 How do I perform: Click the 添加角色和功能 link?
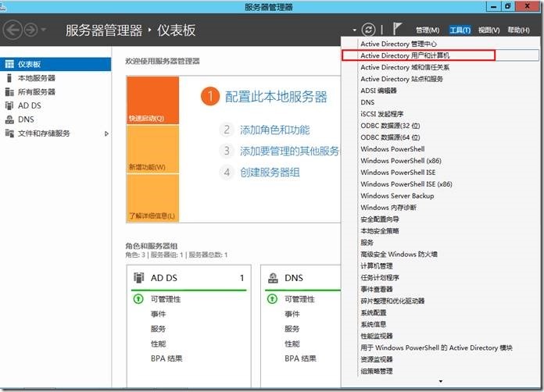click(x=275, y=130)
